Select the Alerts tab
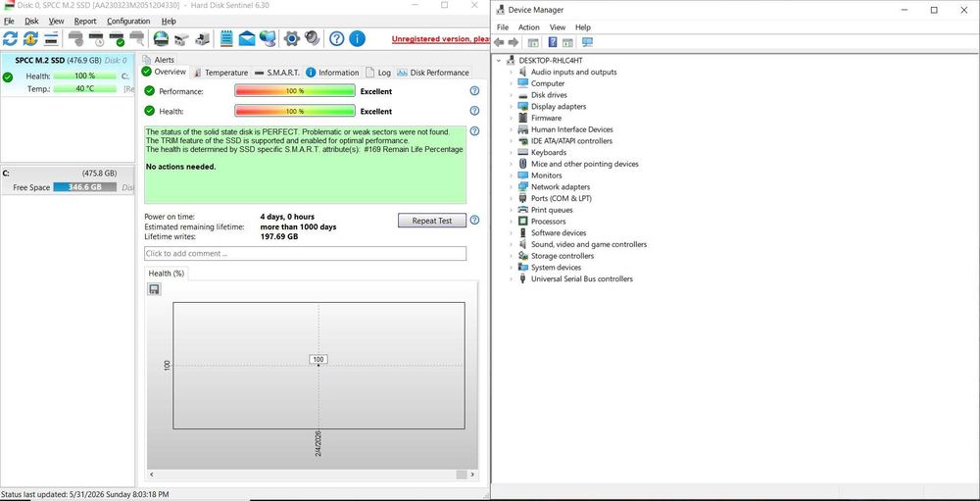Screen dimensions: 980x501 pos(159,60)
